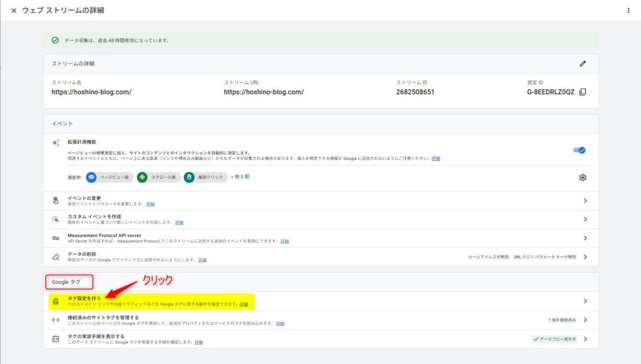Open the three-dot menu at top right
Image resolution: width=641 pixels, height=364 pixels.
click(629, 11)
